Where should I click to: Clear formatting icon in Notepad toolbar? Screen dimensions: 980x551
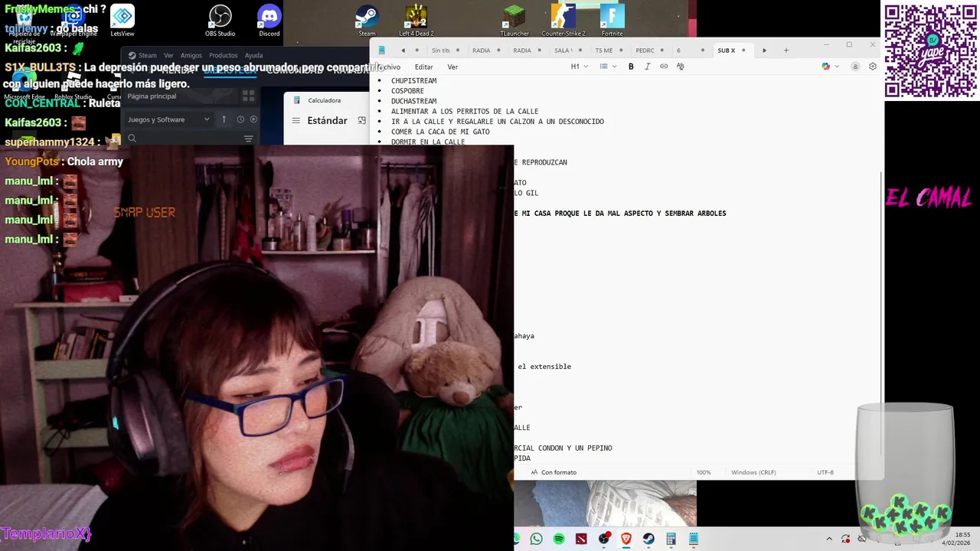tap(680, 67)
